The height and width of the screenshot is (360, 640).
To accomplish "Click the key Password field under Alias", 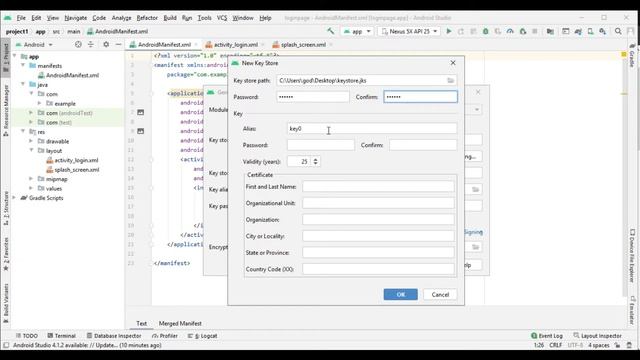I will click(321, 145).
